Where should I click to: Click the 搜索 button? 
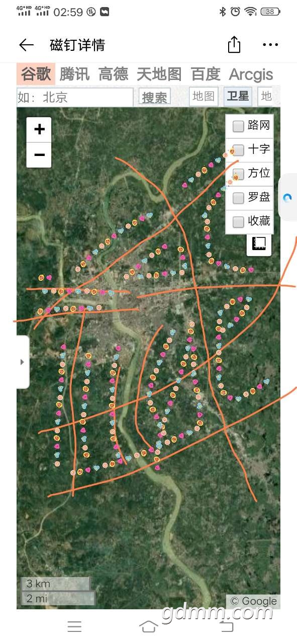pyautogui.click(x=155, y=97)
